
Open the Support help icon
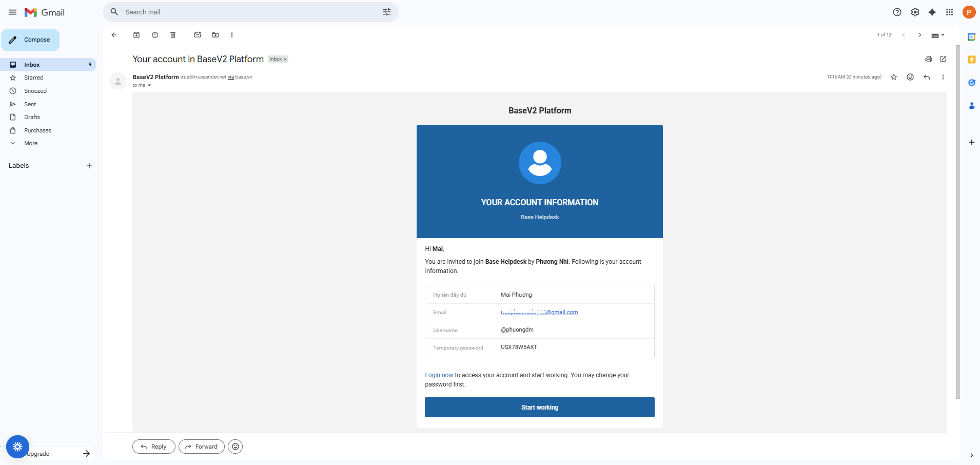[897, 12]
